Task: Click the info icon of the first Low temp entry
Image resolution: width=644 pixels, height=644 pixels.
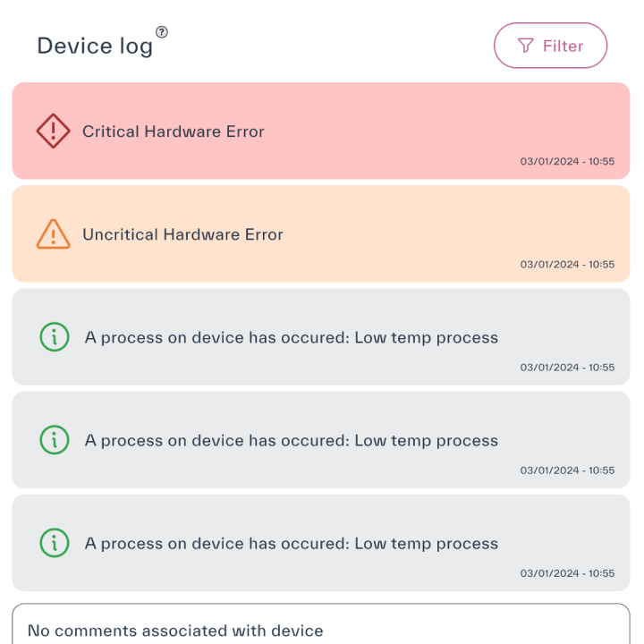Action: coord(55,337)
